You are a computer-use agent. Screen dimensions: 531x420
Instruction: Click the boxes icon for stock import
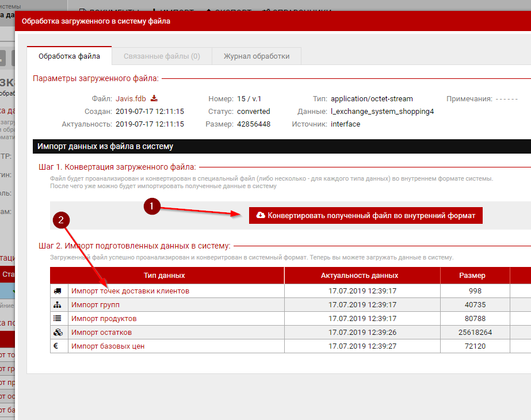click(57, 333)
